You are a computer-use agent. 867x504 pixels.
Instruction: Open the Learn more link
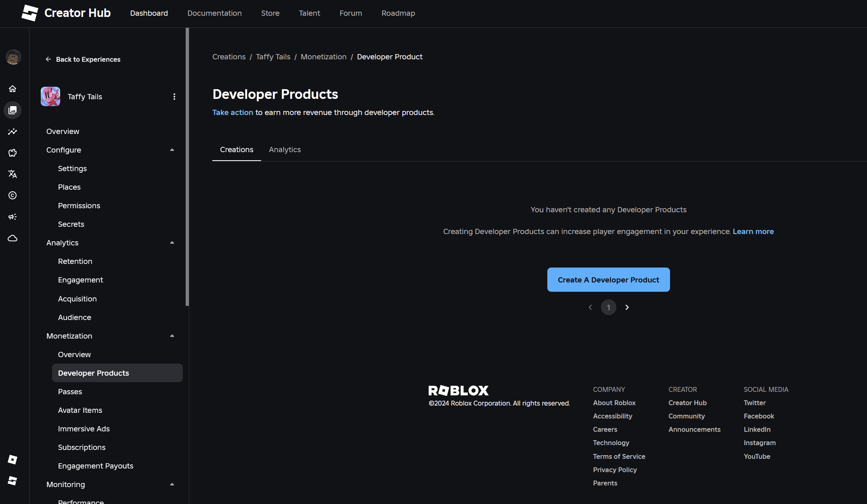click(x=753, y=231)
